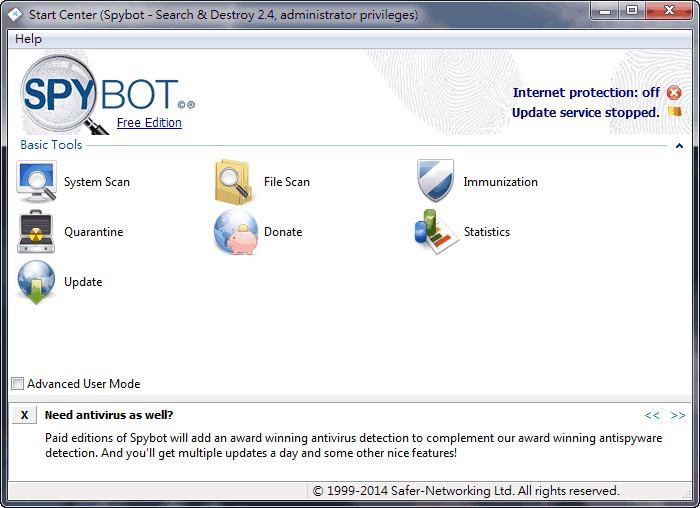Collapse the Basic Tools section arrow

[679, 146]
